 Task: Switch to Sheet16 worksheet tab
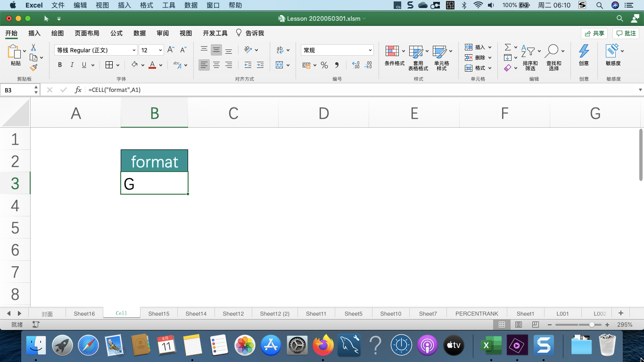pos(84,313)
